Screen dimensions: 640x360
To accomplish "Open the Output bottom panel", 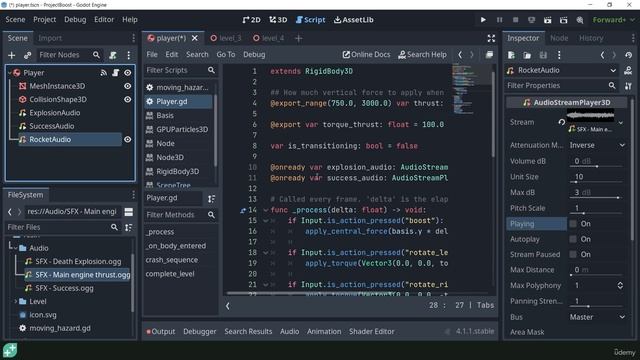I will tap(161, 332).
